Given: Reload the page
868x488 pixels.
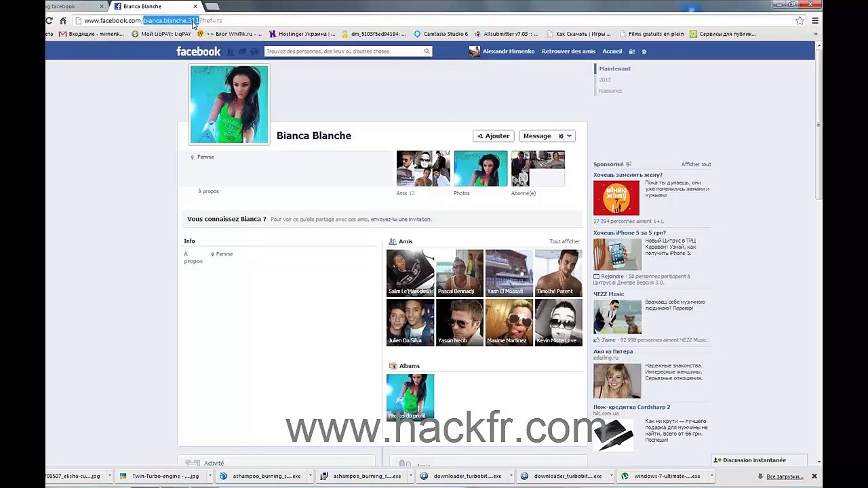Looking at the screenshot, I should pyautogui.click(x=50, y=20).
